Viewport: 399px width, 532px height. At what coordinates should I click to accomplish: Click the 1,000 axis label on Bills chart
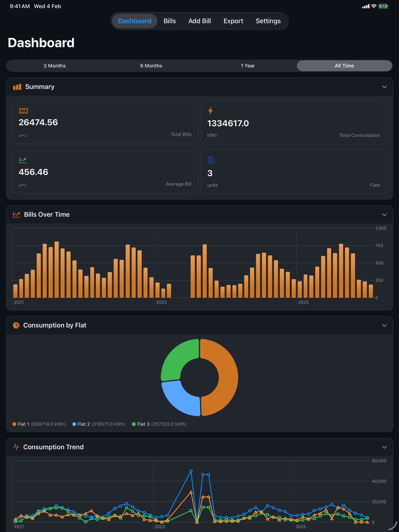[381, 228]
